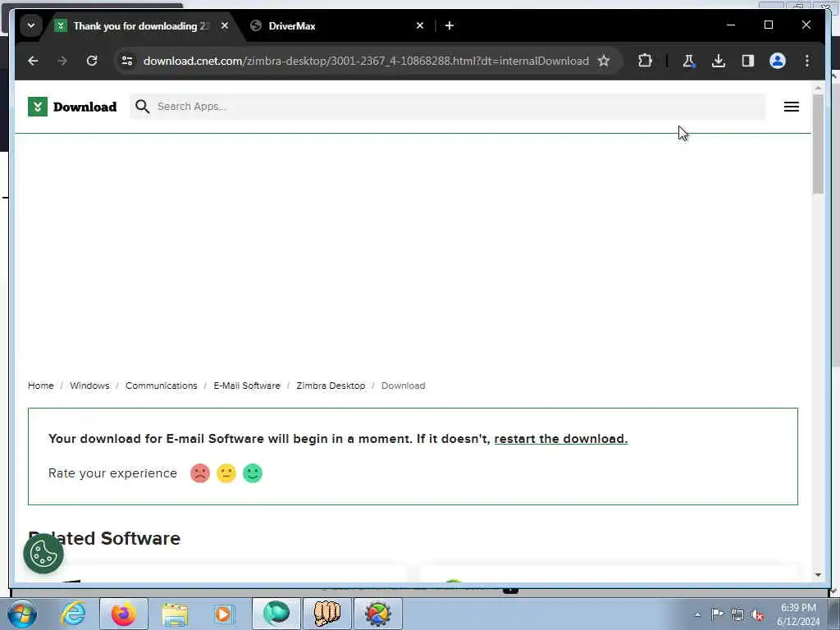The height and width of the screenshot is (630, 840).
Task: Rate experience with the green happy face
Action: (x=253, y=473)
